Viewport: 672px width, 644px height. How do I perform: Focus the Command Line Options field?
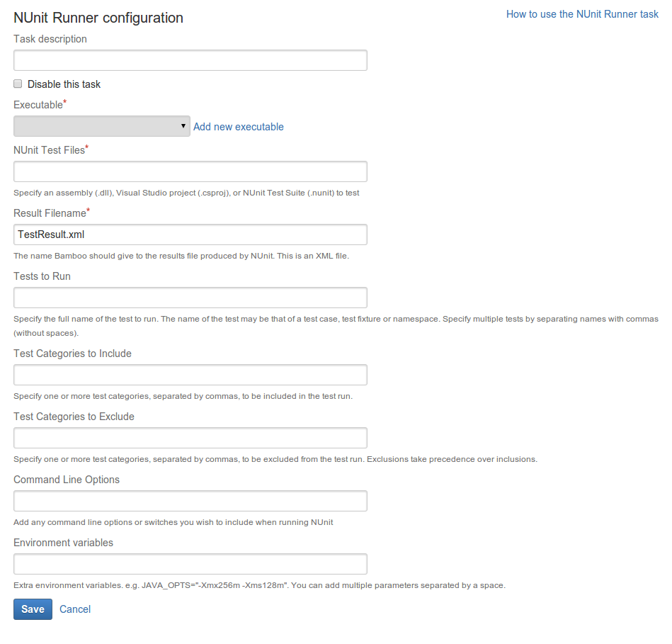190,501
